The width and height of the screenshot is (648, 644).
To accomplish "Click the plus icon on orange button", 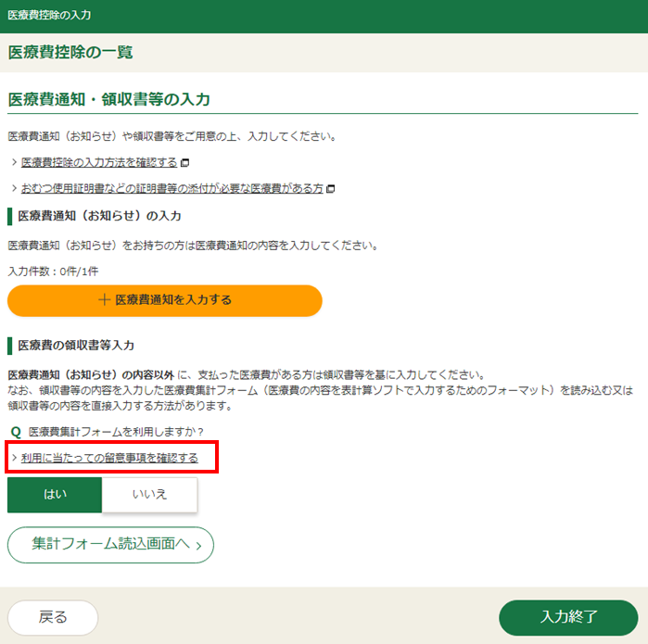I will click(104, 300).
